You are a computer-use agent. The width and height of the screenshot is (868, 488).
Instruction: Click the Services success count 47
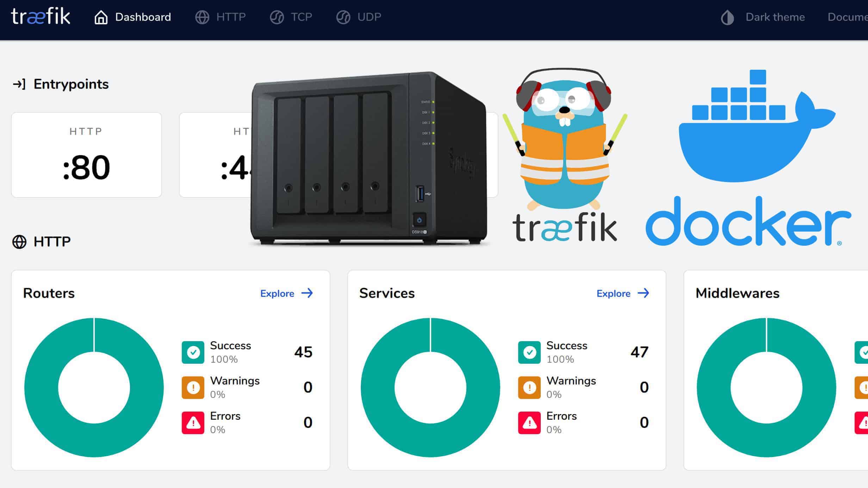(x=640, y=352)
